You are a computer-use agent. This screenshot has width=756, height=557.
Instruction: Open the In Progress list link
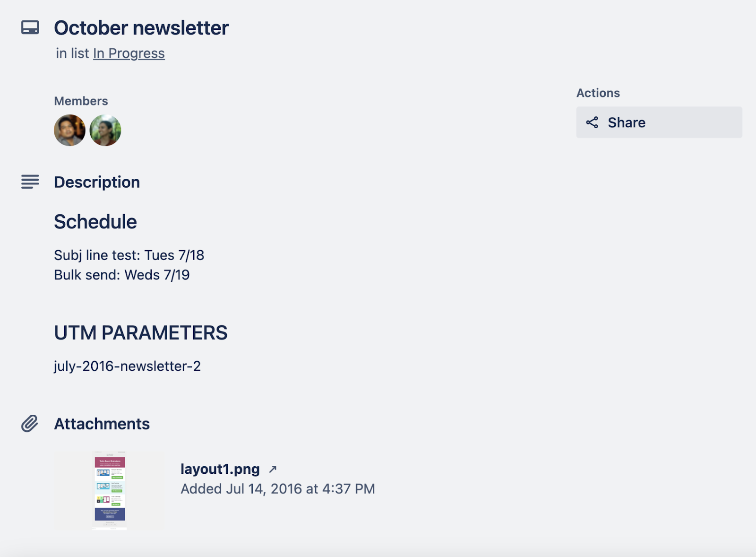pyautogui.click(x=129, y=53)
